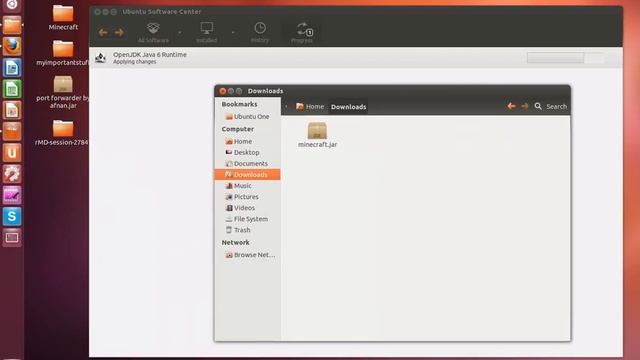Viewport: 640px width, 360px height.
Task: Launch LibreOffice Calc from the launcher
Action: click(x=12, y=89)
